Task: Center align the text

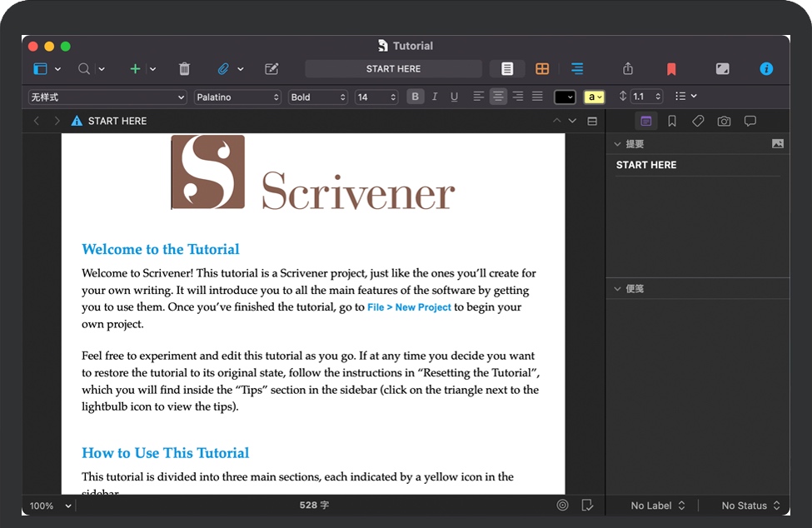Action: [x=498, y=97]
